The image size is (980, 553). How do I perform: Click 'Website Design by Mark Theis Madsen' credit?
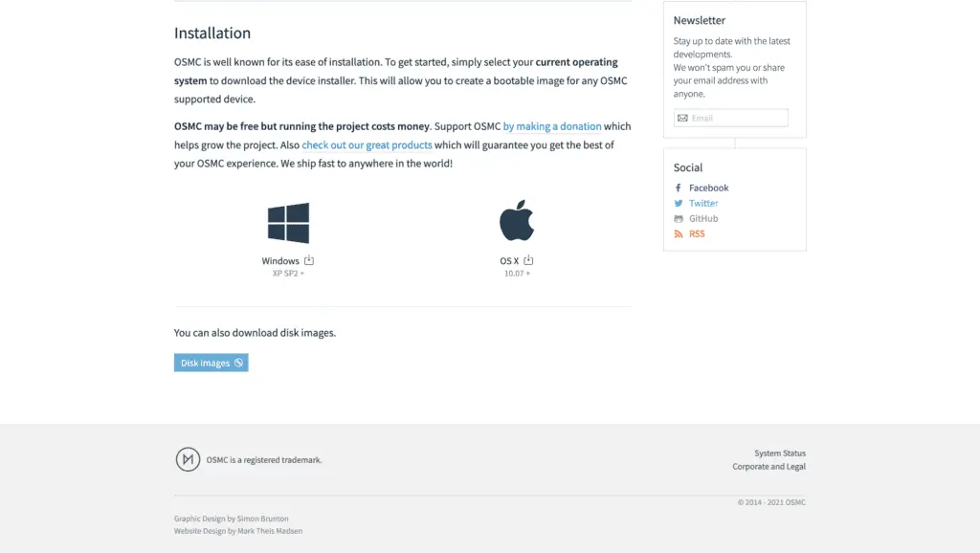238,531
